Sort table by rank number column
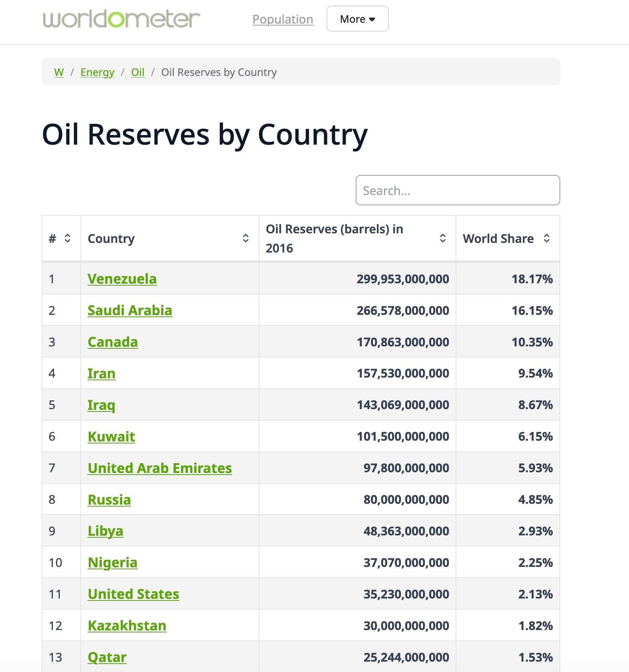 [x=68, y=239]
